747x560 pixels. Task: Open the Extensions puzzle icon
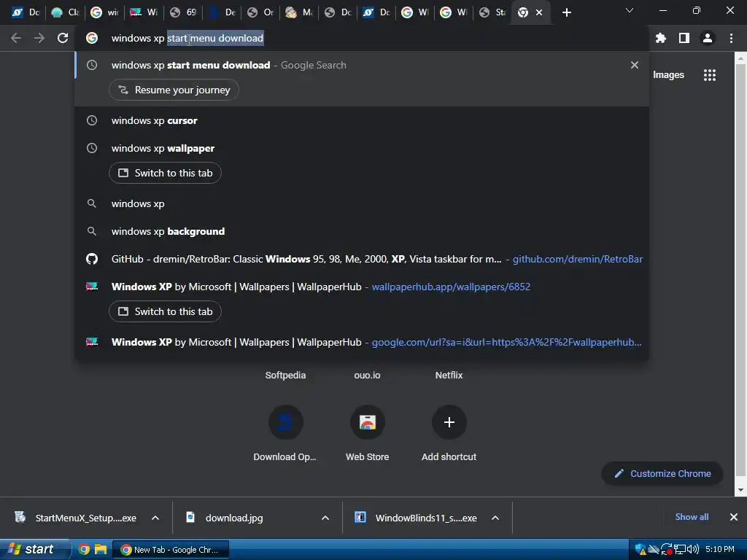[660, 38]
